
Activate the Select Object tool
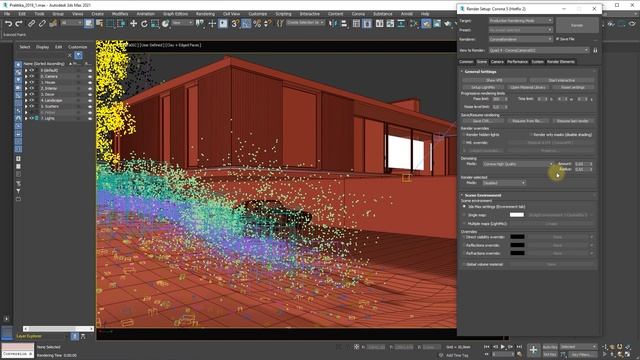89,24
